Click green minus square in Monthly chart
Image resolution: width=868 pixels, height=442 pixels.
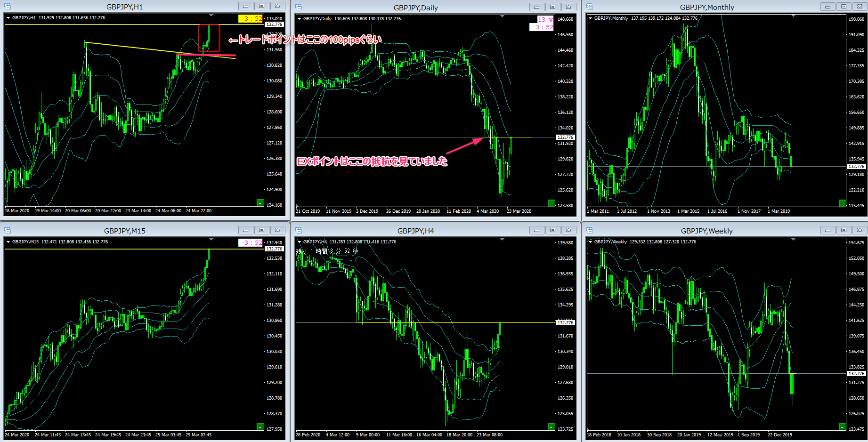[842, 203]
